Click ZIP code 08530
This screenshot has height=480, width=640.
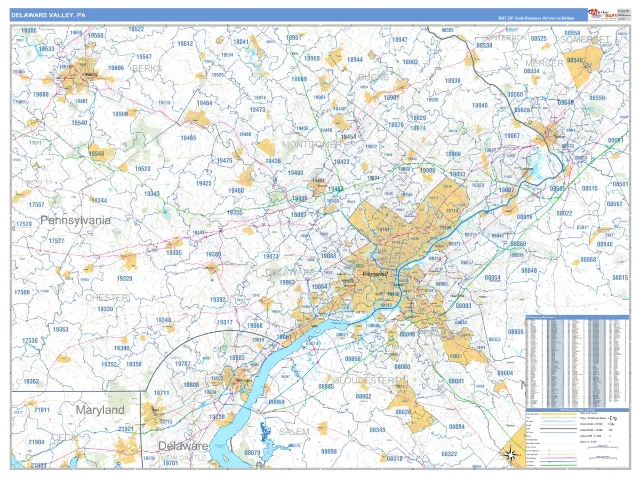click(x=484, y=45)
